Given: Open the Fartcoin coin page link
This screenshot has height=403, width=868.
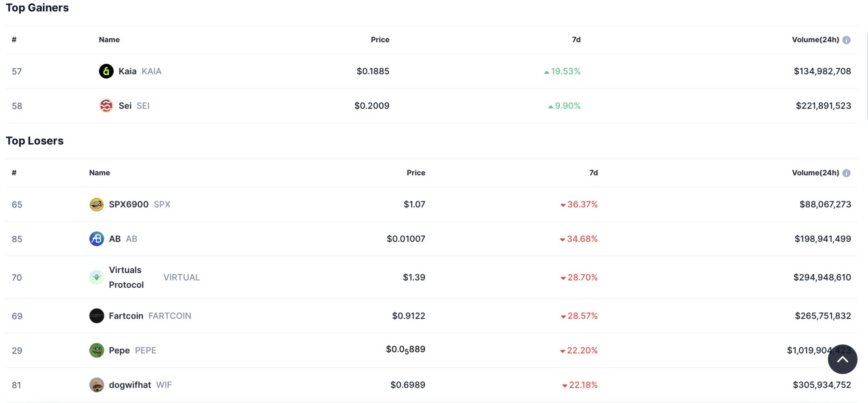Looking at the screenshot, I should (x=150, y=316).
